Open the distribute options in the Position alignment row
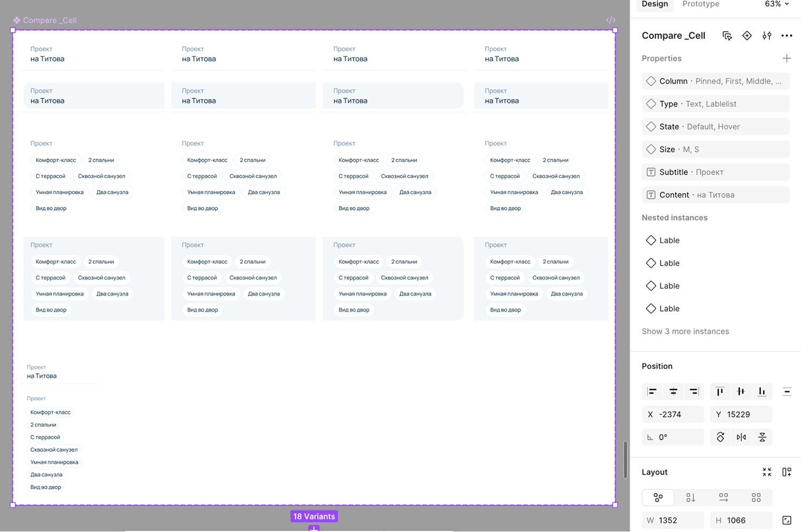The width and height of the screenshot is (801, 532). click(787, 391)
